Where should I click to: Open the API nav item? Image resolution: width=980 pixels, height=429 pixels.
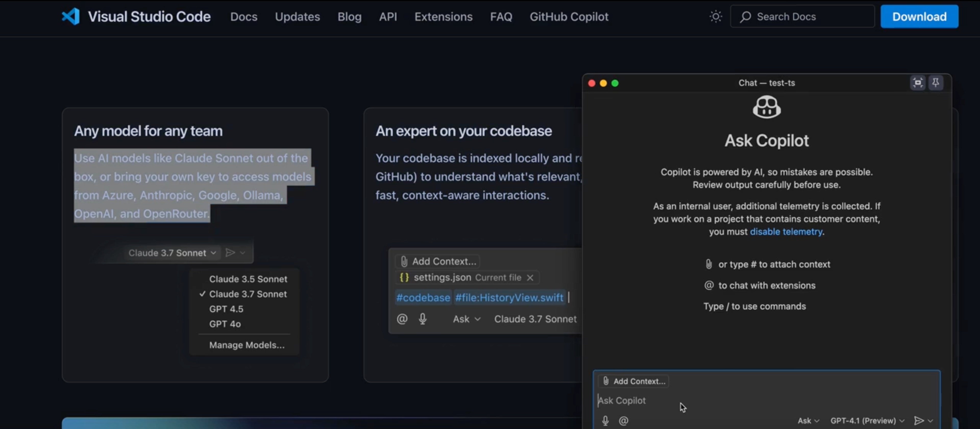pyautogui.click(x=388, y=17)
